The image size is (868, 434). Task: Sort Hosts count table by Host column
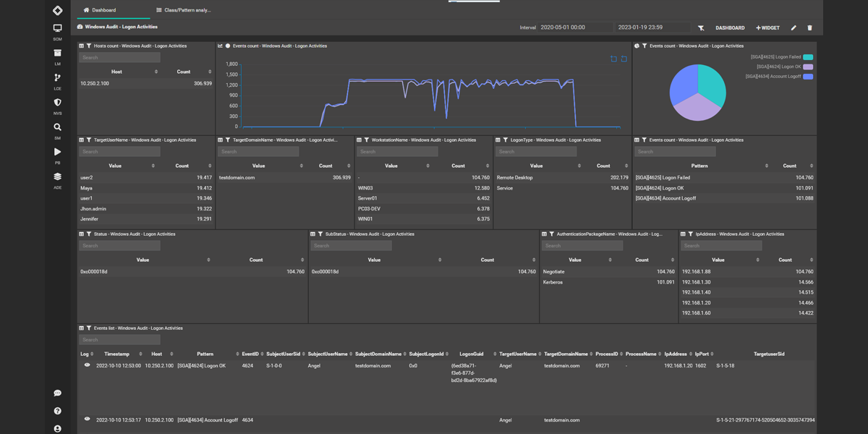click(x=116, y=72)
